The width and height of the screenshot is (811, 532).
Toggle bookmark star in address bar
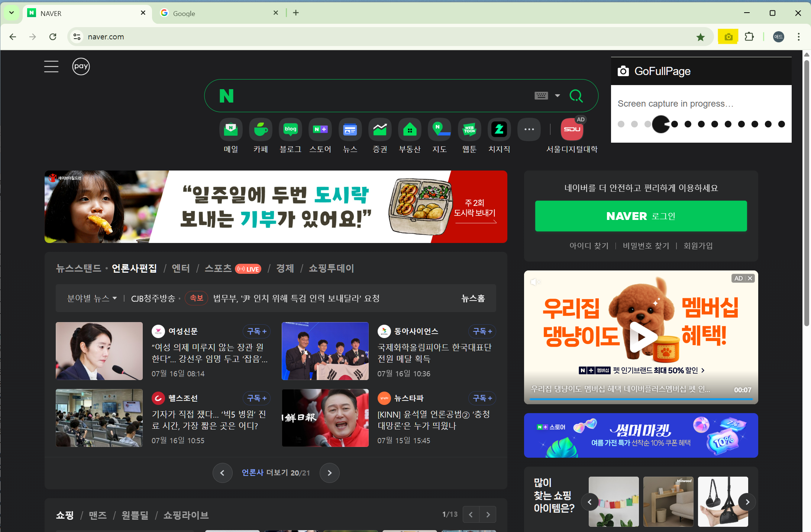700,37
